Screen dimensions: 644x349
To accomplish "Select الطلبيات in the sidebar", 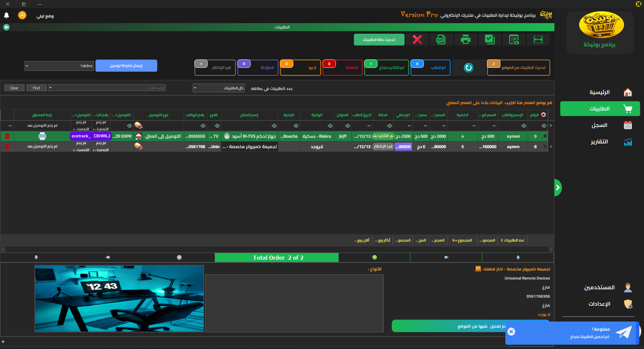I will click(600, 109).
